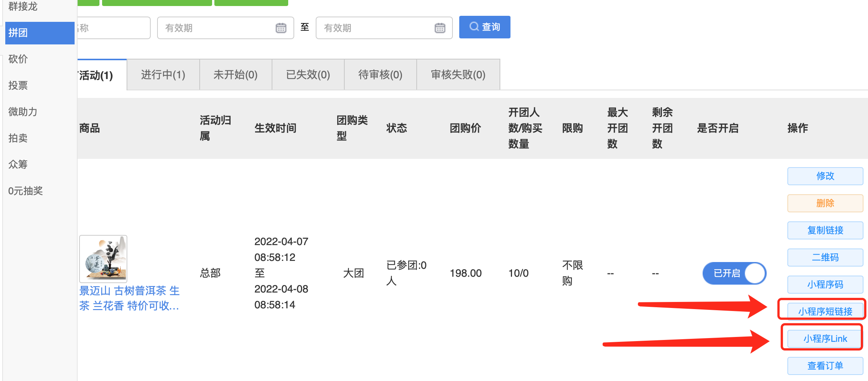Click the 不限购 purchase limit cell

tap(573, 273)
